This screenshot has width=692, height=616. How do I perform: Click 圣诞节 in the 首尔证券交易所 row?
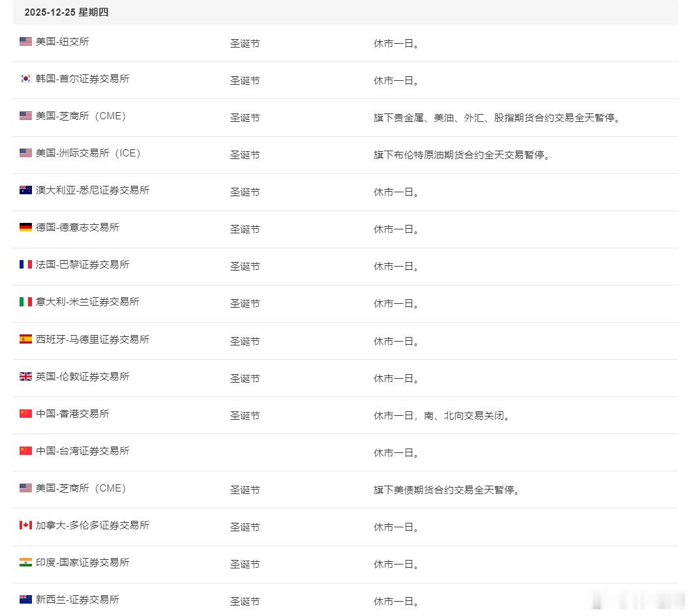[245, 80]
